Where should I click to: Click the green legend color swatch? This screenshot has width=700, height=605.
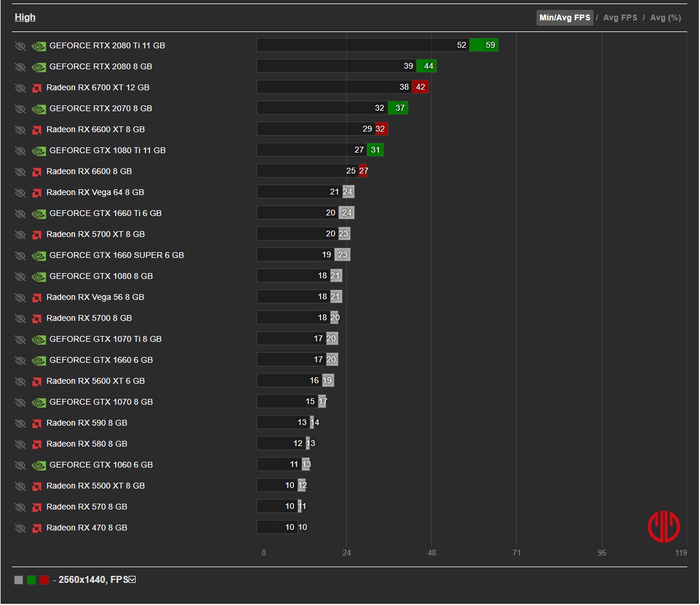coord(31,580)
